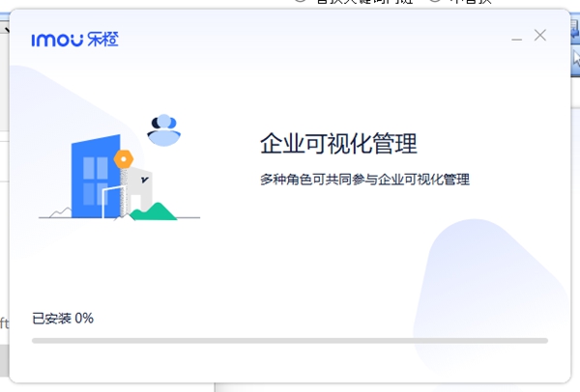Click the 多种角色可共同参与企业可视化管理 subtitle
The width and height of the screenshot is (580, 392).
pyautogui.click(x=364, y=180)
